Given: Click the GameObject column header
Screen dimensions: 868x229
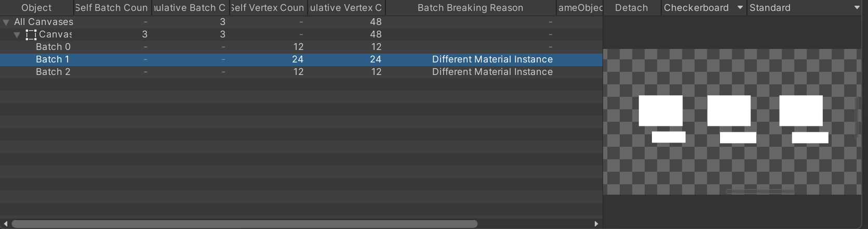Looking at the screenshot, I should click(580, 8).
